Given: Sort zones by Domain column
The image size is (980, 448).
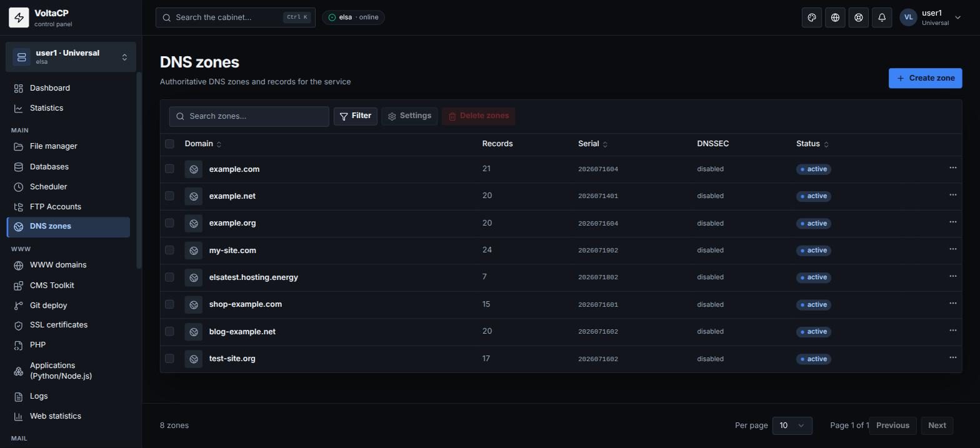Looking at the screenshot, I should (203, 144).
